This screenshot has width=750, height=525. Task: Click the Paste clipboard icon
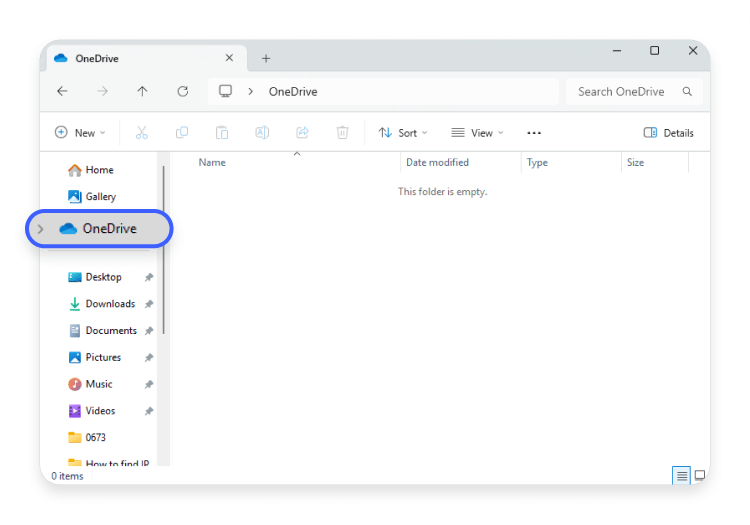point(222,132)
